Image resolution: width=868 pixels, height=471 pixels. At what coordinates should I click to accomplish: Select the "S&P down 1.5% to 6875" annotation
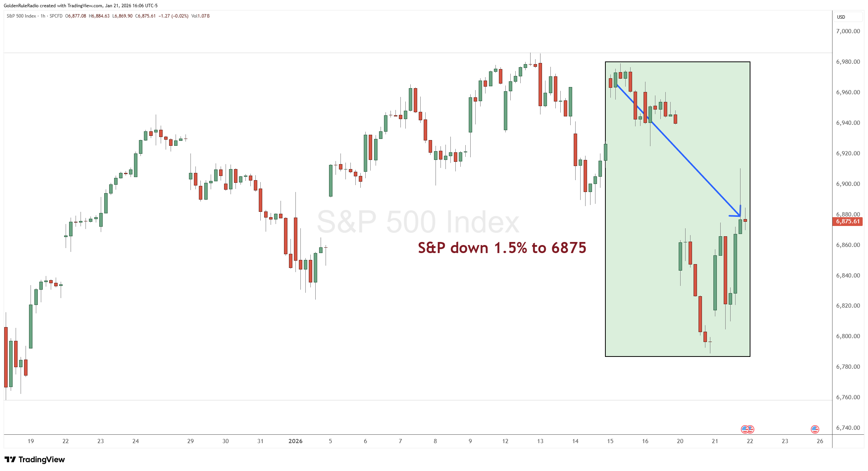click(502, 248)
